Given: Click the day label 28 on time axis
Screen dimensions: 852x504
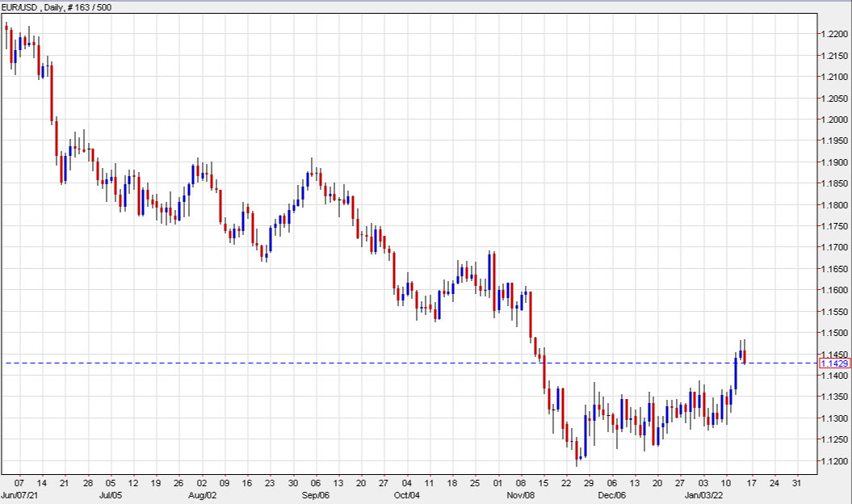Looking at the screenshot, I should [x=87, y=483].
